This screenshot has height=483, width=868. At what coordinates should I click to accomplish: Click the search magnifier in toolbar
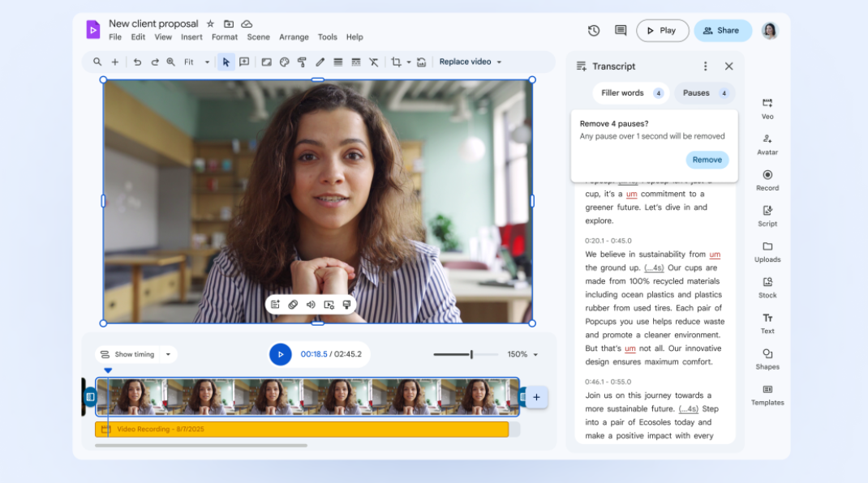click(x=97, y=62)
